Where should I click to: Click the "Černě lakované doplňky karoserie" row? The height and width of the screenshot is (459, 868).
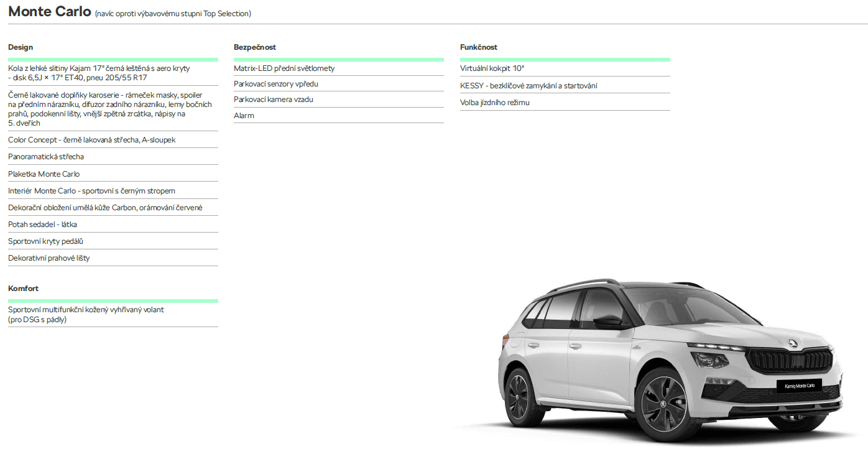click(x=113, y=109)
